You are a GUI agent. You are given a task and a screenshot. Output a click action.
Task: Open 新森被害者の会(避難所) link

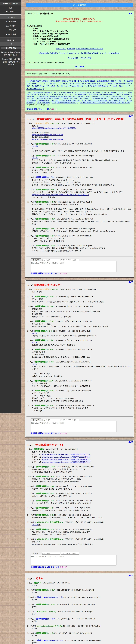[48, 53]
